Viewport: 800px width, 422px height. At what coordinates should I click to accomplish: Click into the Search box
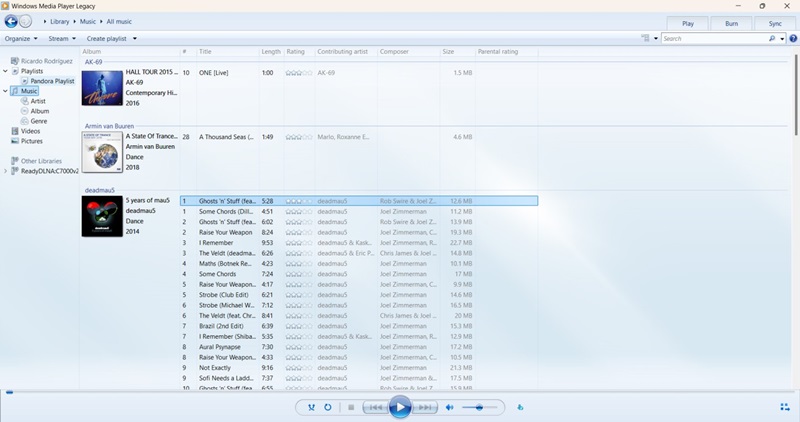click(x=714, y=38)
